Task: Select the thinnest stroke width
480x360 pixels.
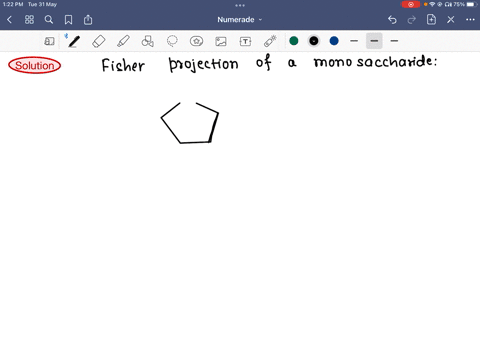Action: 354,41
